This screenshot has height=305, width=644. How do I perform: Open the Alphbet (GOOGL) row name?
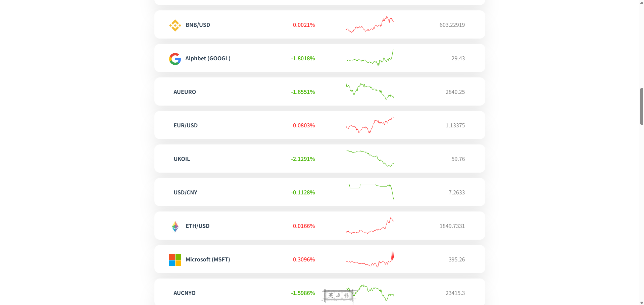[x=208, y=58]
